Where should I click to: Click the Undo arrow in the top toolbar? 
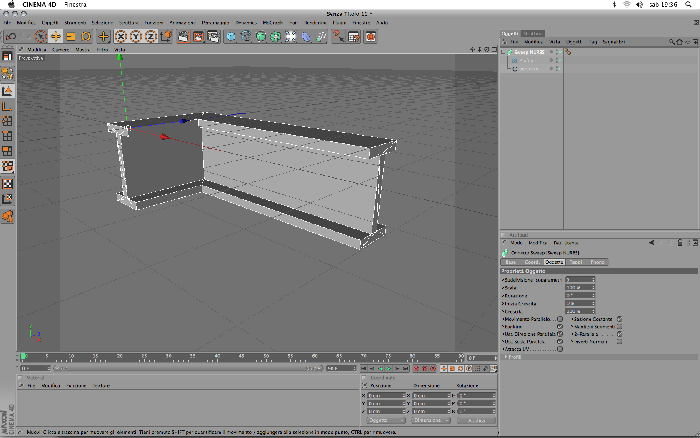tap(11, 36)
